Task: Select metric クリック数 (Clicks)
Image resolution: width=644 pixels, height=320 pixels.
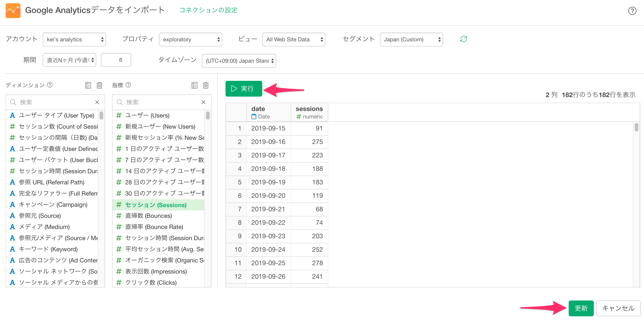Action: click(159, 283)
